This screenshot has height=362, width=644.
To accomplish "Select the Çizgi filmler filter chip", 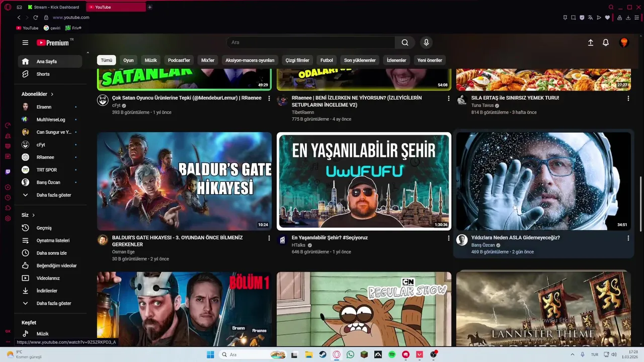I will pyautogui.click(x=297, y=60).
